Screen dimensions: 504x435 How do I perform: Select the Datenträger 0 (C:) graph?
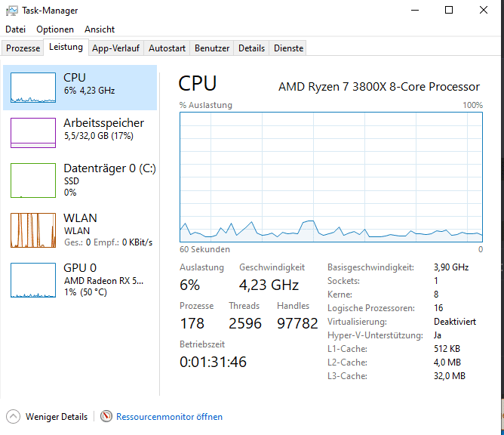33,180
